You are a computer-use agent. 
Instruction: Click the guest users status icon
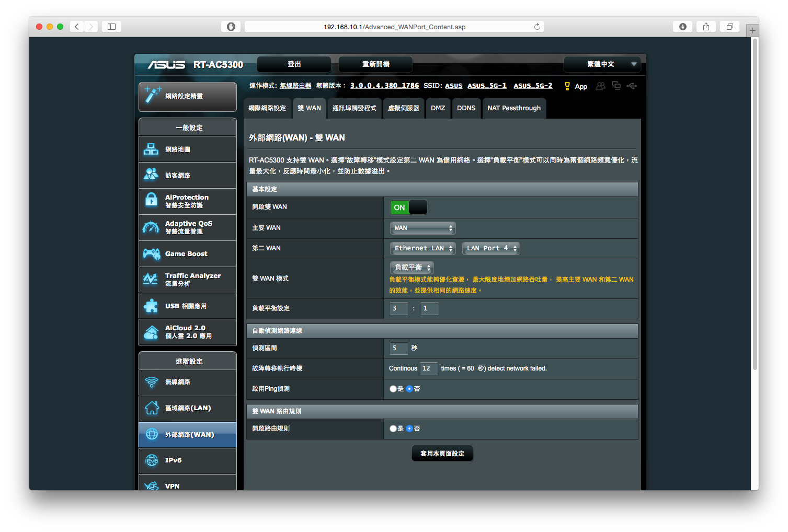[x=601, y=86]
